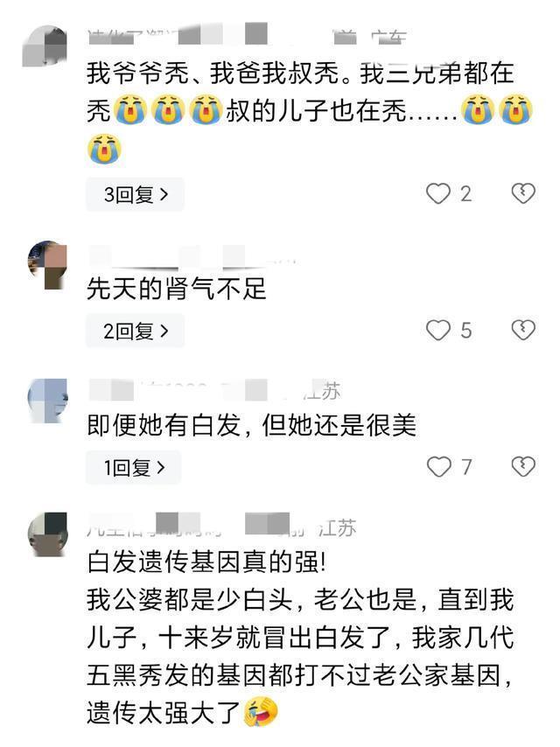
Task: Like the comment 即便她有白发,但她还是很美
Action: click(x=438, y=466)
